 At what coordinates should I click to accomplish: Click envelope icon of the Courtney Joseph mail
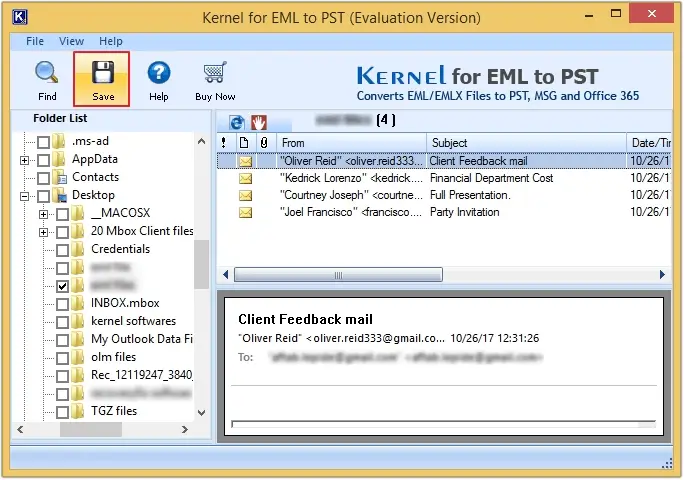(246, 195)
